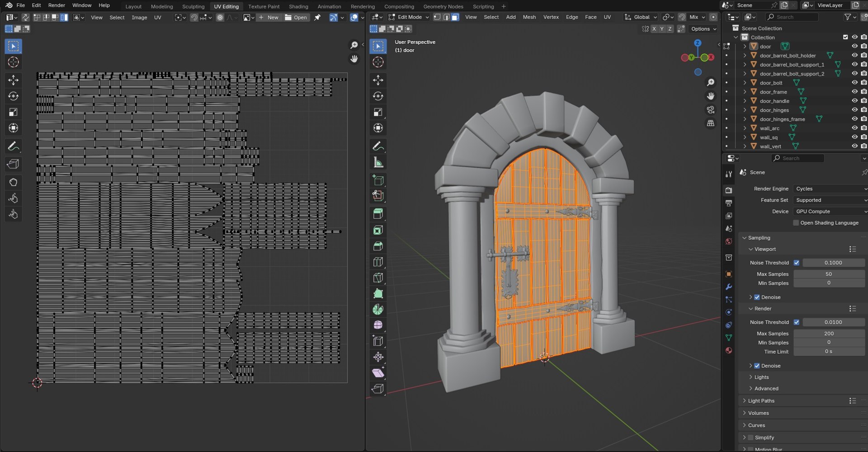The height and width of the screenshot is (452, 868).
Task: Click the outliner search field
Action: tap(792, 17)
